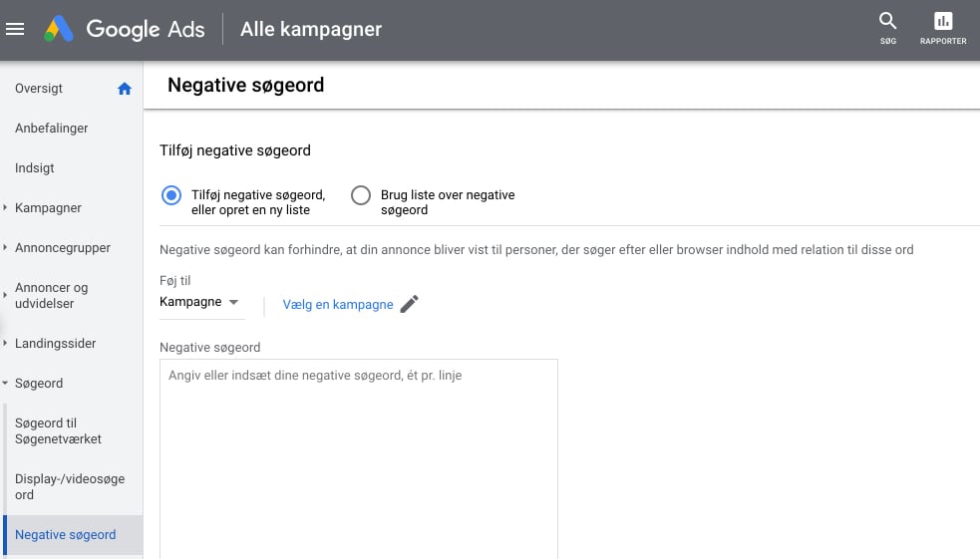Select 'Tilføj negative søgeord' radio option
Viewport: 980px width, 559px height.
coord(171,195)
